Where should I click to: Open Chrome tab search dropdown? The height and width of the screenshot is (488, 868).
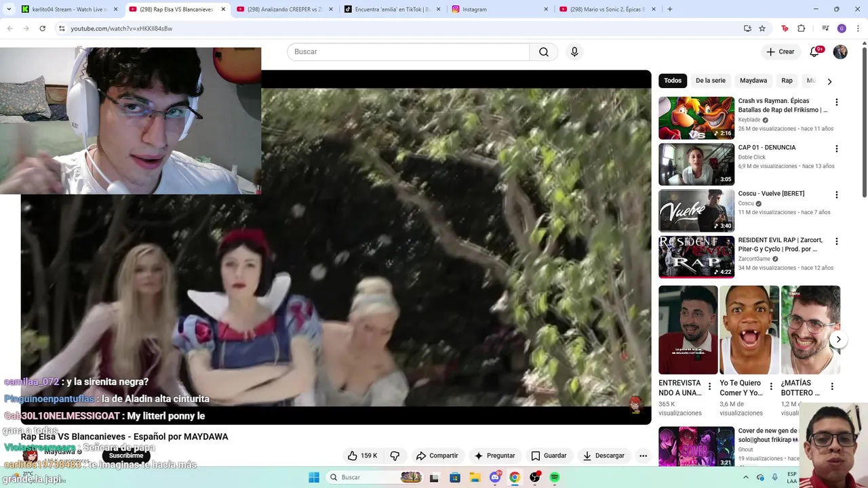(x=9, y=9)
